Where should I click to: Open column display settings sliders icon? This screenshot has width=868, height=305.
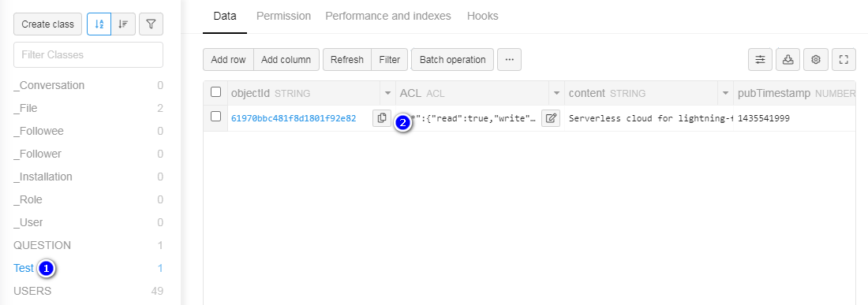click(x=761, y=60)
